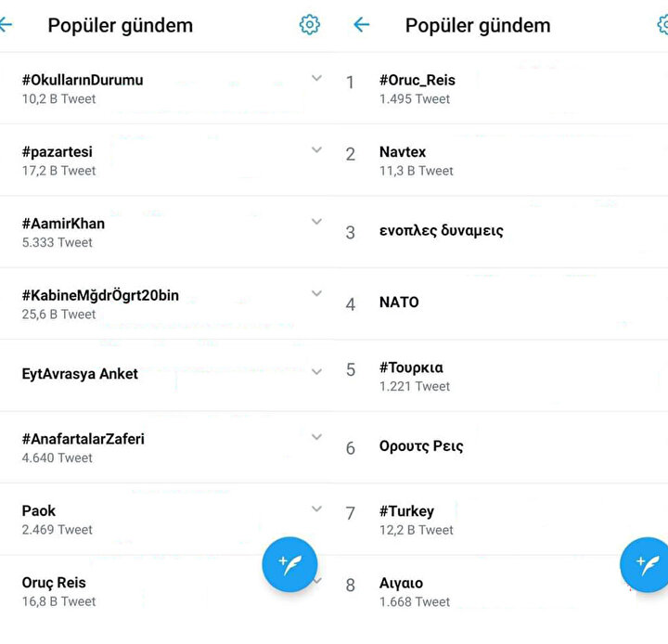Open the Ορουτς Ρεις trend
The image size is (668, 644).
click(421, 446)
